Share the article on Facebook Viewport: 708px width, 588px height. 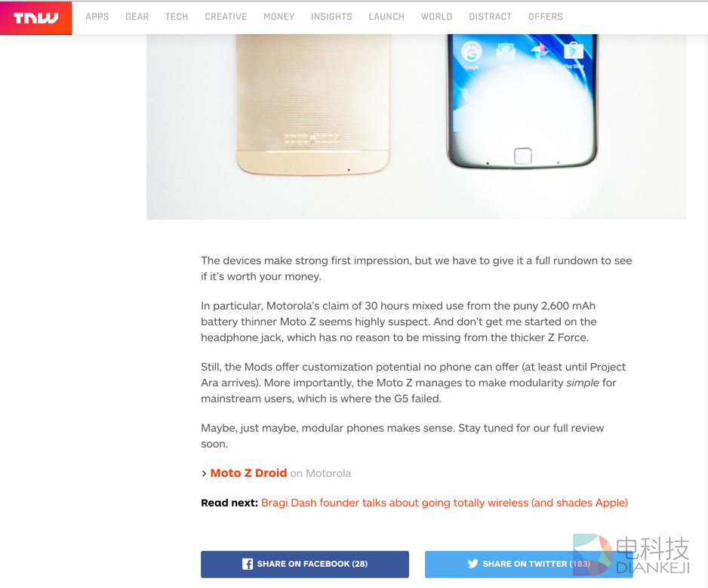click(305, 564)
